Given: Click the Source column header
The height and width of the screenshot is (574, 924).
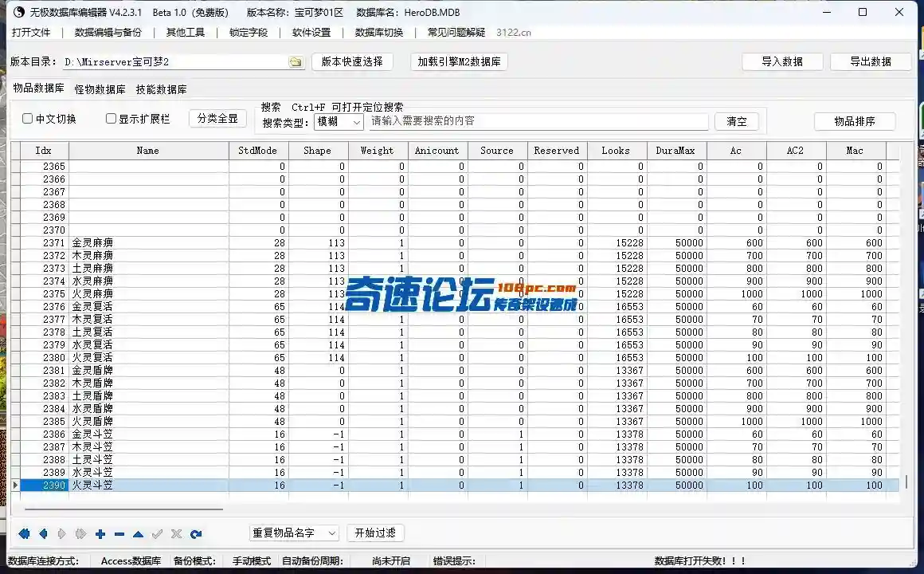Looking at the screenshot, I should (497, 151).
